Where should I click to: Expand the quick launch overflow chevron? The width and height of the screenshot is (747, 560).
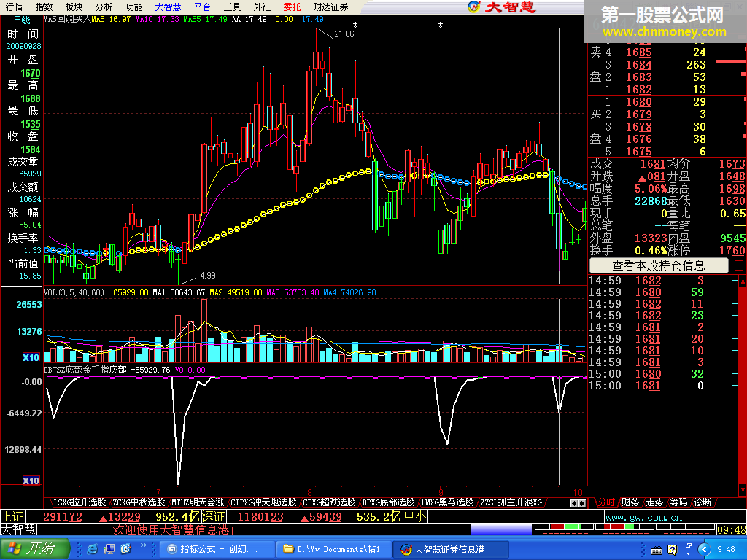click(144, 545)
